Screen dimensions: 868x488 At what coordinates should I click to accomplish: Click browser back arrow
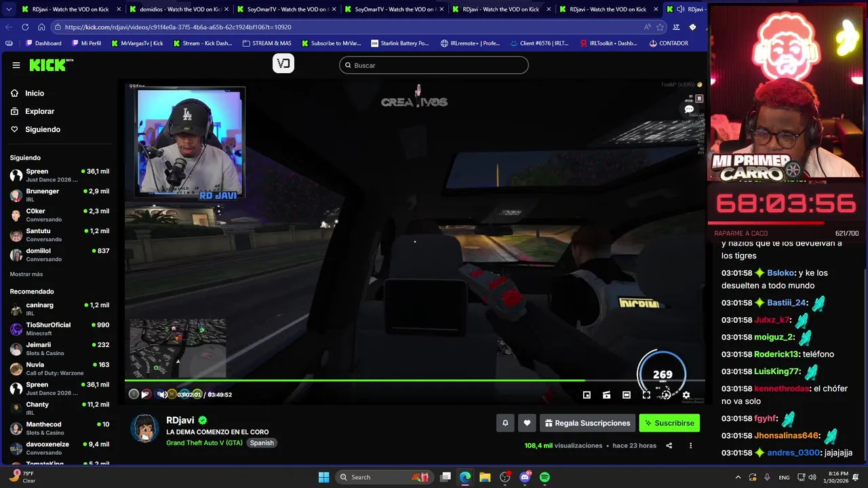9,27
